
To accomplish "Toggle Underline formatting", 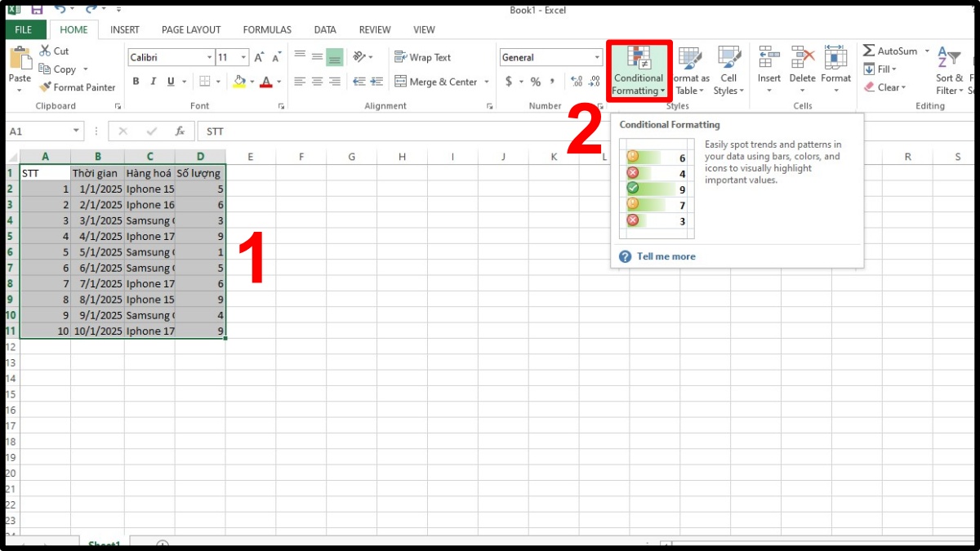I will [171, 82].
